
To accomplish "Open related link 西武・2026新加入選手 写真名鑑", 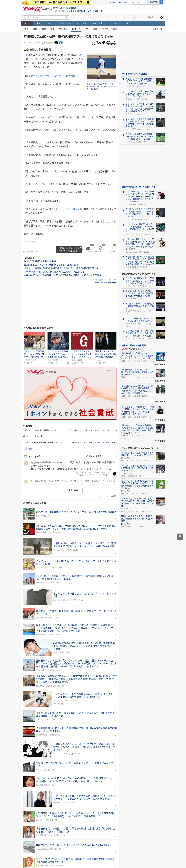I will pyautogui.click(x=40, y=261).
